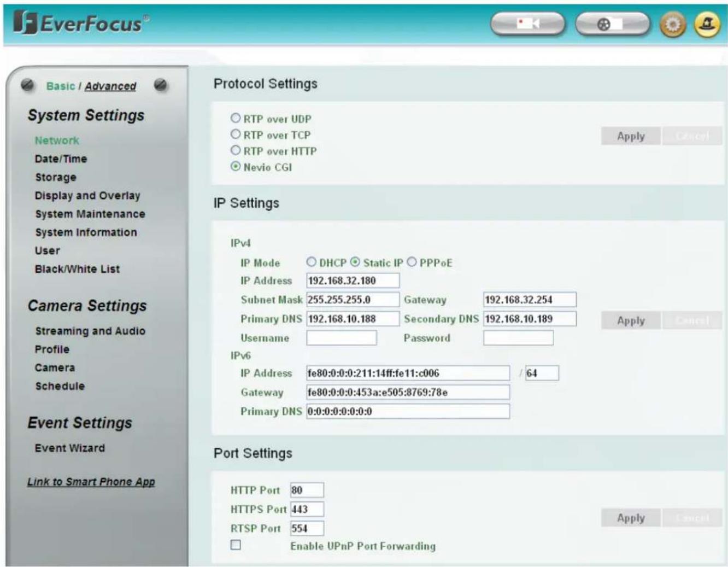Choose Static IP mode
The width and height of the screenshot is (728, 567).
coord(355,262)
